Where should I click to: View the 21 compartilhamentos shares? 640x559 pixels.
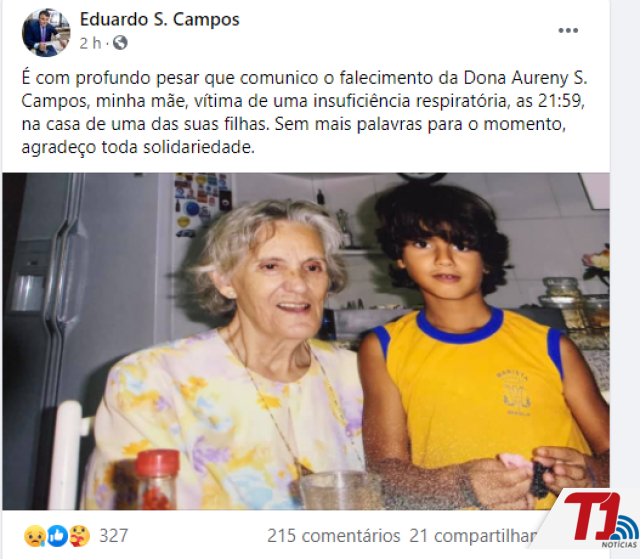[x=473, y=536]
